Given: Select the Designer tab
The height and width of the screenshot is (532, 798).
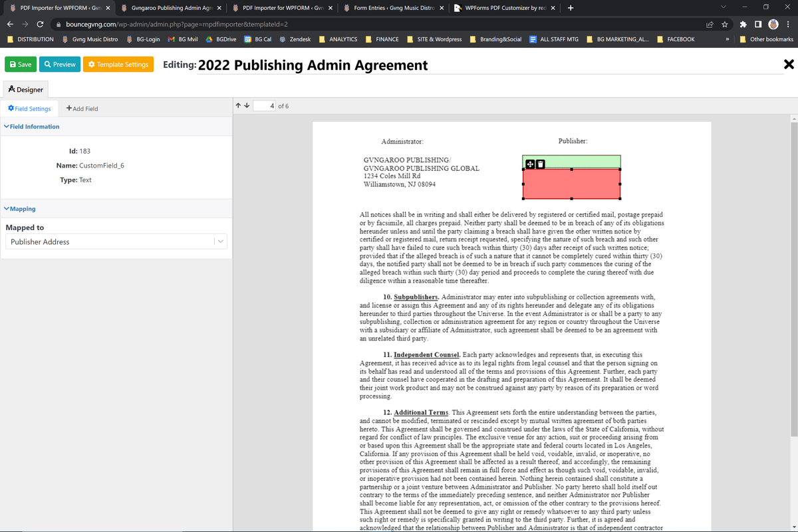Looking at the screenshot, I should tap(26, 89).
